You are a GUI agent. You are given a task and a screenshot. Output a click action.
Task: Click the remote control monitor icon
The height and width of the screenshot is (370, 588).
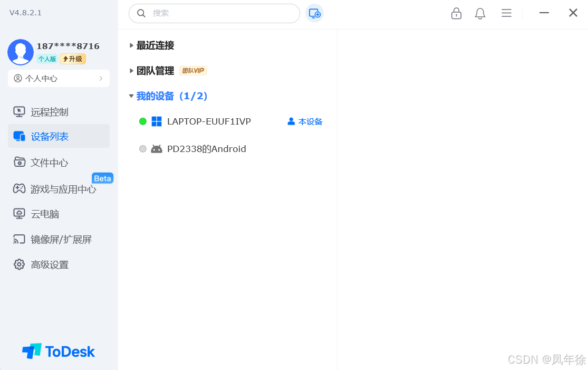(x=19, y=111)
